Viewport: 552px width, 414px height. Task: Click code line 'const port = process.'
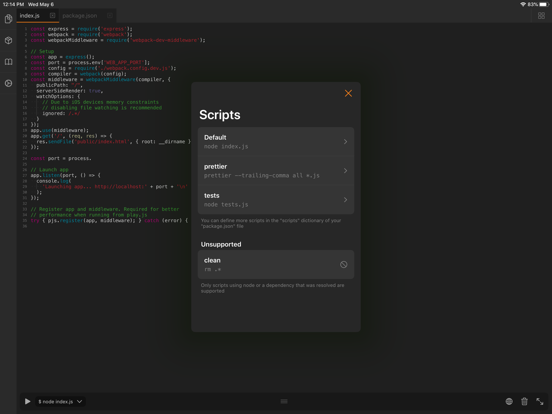coord(61,158)
